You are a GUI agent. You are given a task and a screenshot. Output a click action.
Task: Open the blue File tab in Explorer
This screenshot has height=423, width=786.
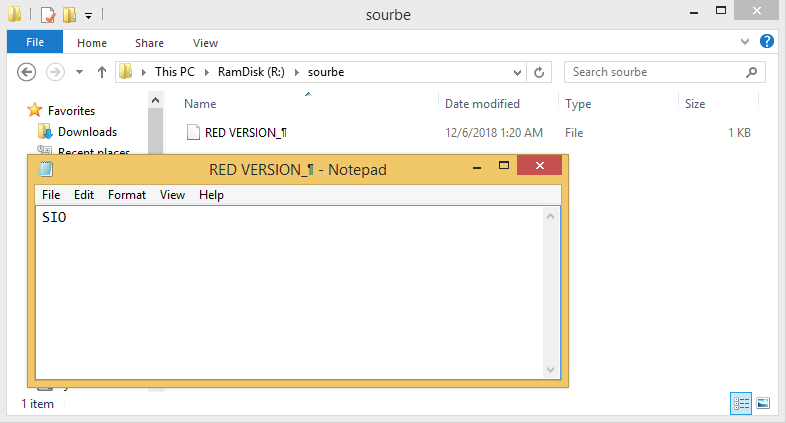[34, 43]
